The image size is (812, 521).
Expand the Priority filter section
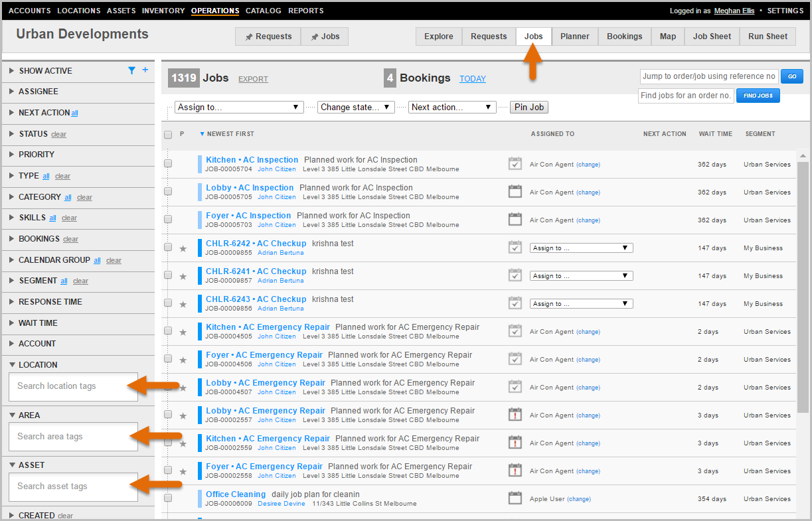click(37, 155)
